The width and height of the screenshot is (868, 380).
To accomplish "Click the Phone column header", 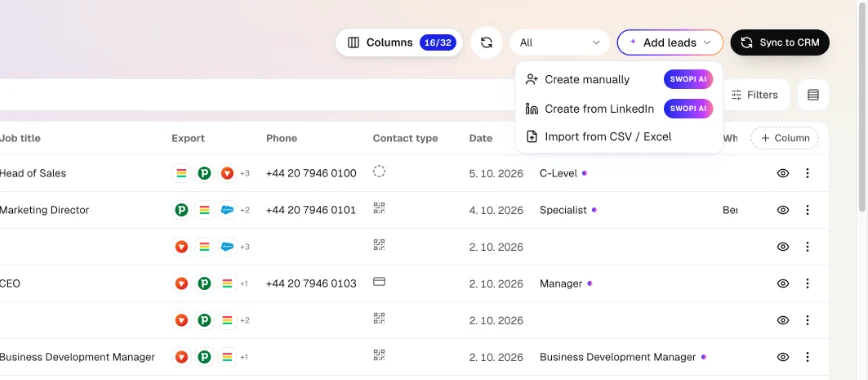I will point(282,138).
